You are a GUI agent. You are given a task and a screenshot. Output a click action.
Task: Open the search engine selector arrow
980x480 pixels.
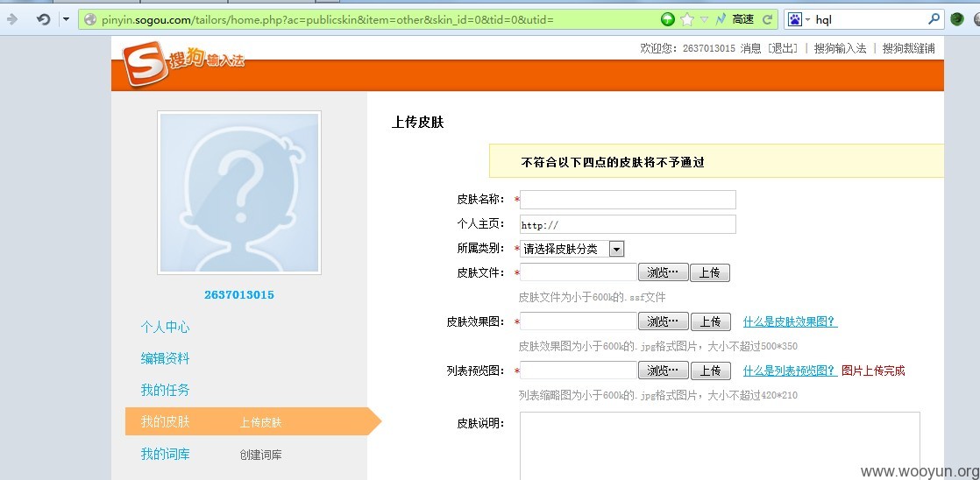pyautogui.click(x=807, y=20)
